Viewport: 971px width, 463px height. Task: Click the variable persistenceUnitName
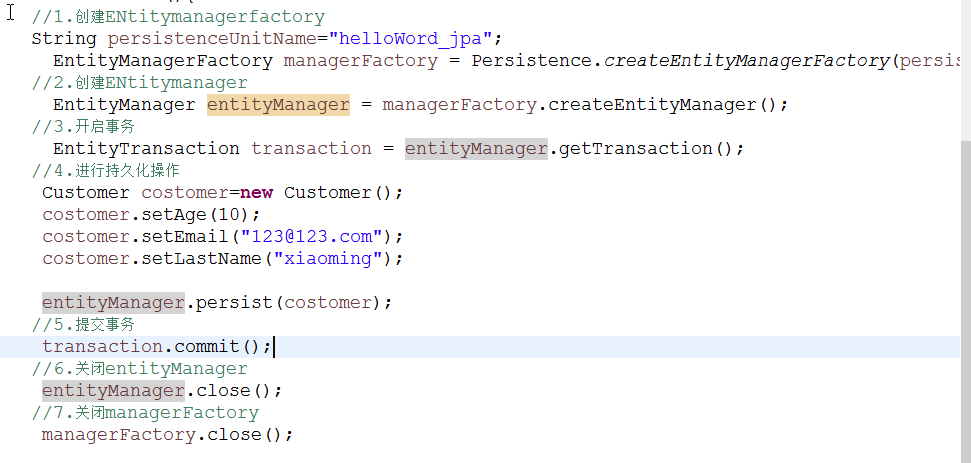212,38
